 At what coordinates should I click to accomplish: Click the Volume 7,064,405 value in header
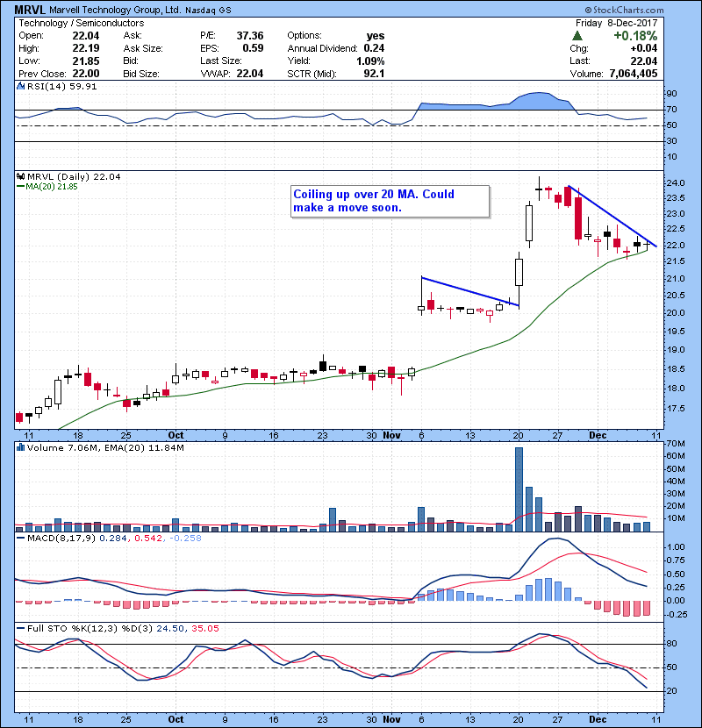[634, 74]
